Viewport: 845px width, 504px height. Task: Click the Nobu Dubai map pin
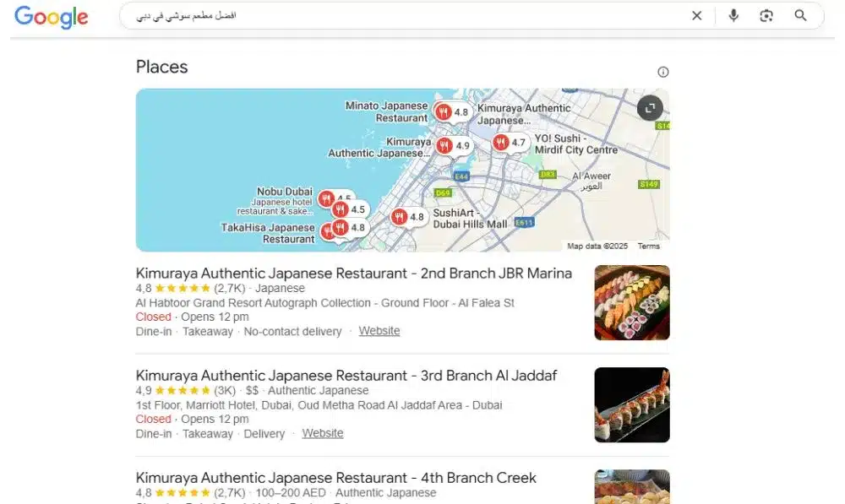point(325,198)
